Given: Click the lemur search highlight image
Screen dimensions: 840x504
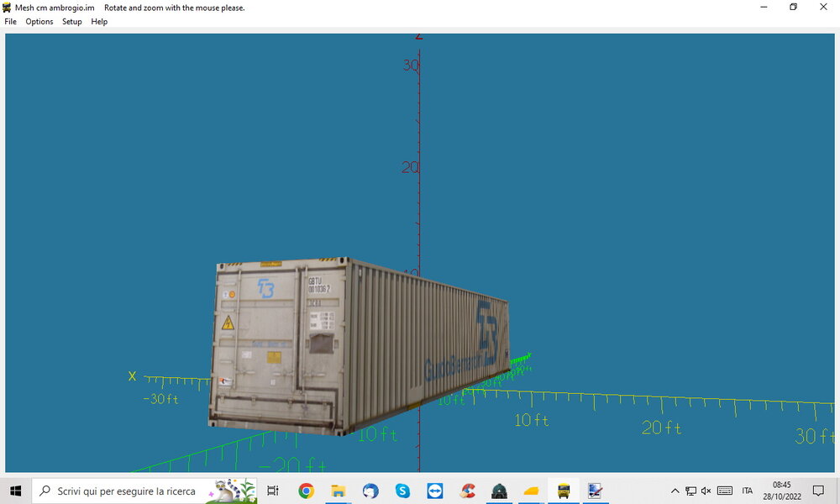Looking at the screenshot, I should [x=233, y=491].
